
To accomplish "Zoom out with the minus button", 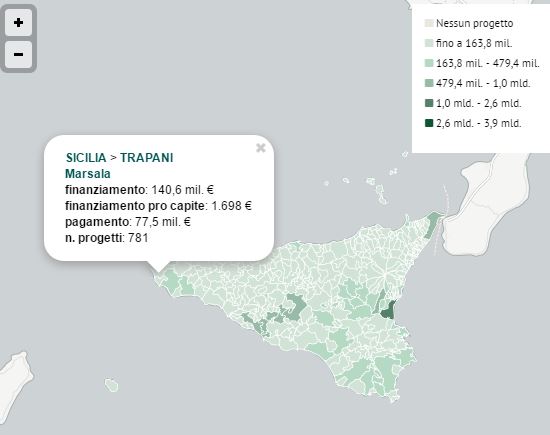I will (18, 54).
